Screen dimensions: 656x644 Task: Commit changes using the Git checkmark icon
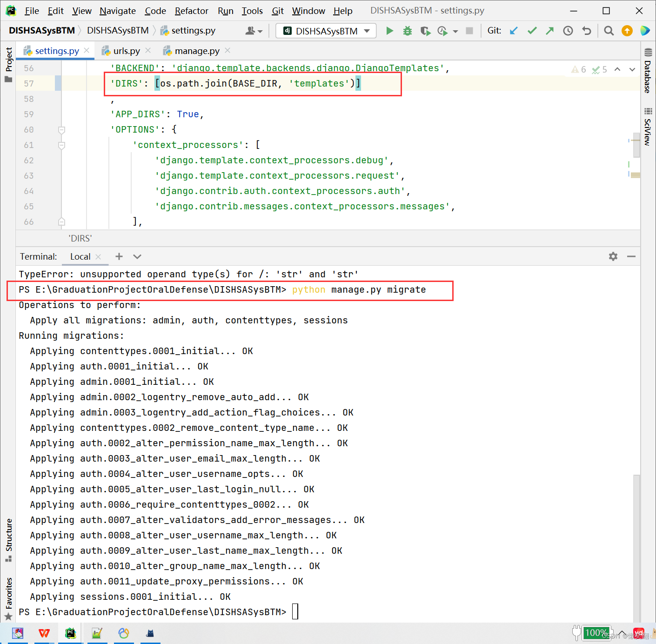pos(532,31)
